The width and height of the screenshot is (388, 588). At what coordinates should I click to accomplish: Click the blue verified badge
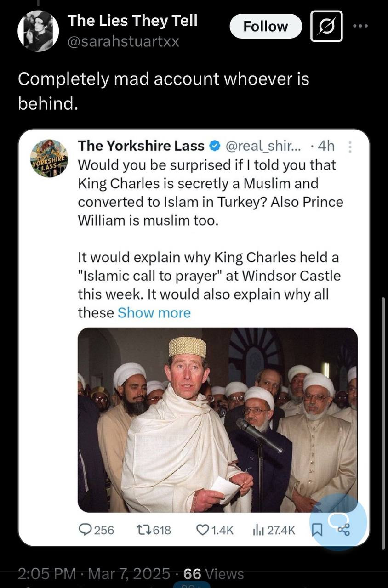[x=214, y=146]
